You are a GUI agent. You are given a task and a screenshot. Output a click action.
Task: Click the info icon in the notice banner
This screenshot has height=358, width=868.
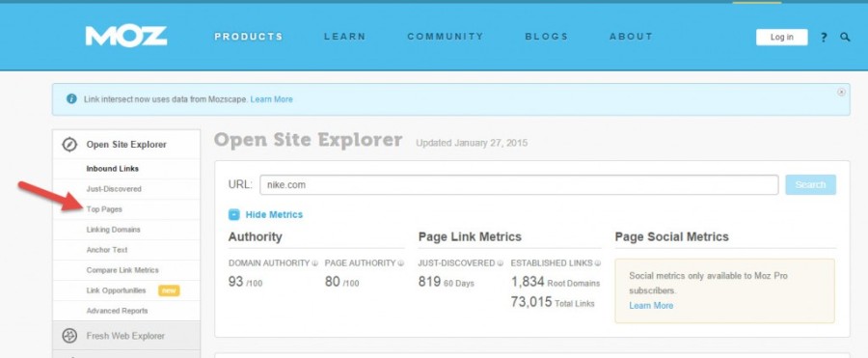tap(71, 99)
